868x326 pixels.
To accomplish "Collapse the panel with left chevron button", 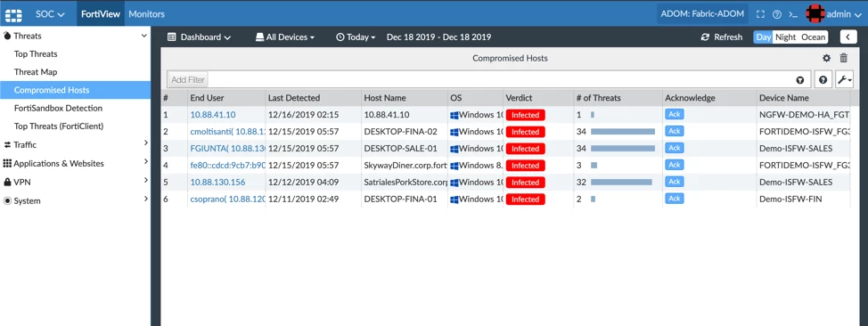I will pos(848,37).
